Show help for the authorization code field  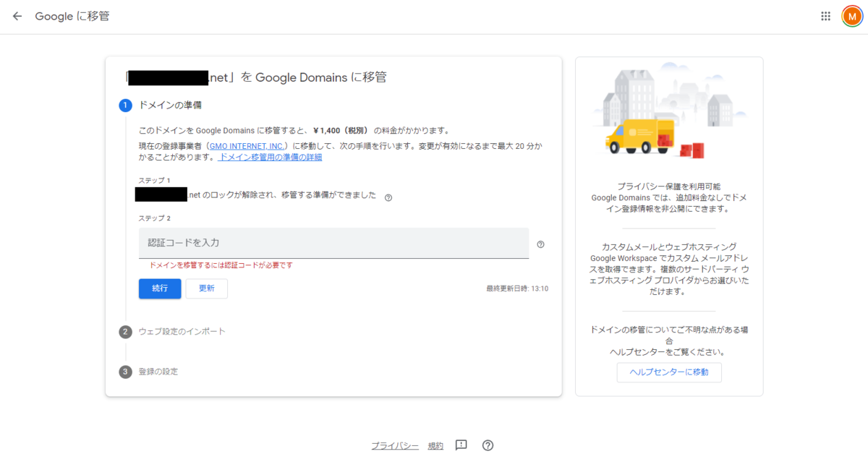coord(540,244)
